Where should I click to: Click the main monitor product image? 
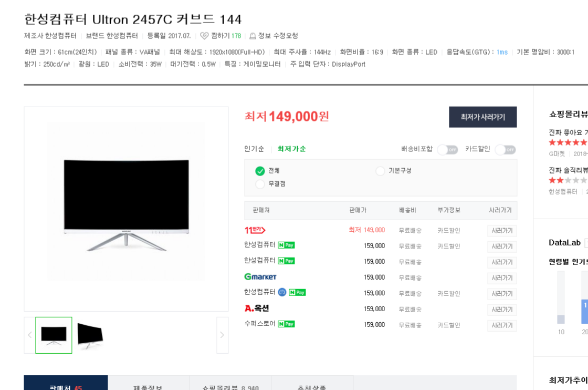click(127, 209)
